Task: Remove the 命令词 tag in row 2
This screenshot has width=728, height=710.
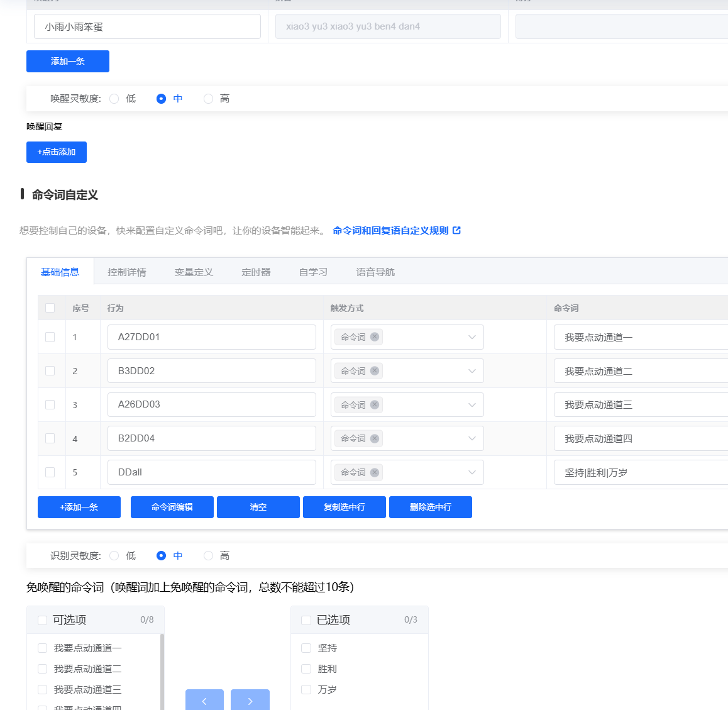Action: pyautogui.click(x=375, y=371)
